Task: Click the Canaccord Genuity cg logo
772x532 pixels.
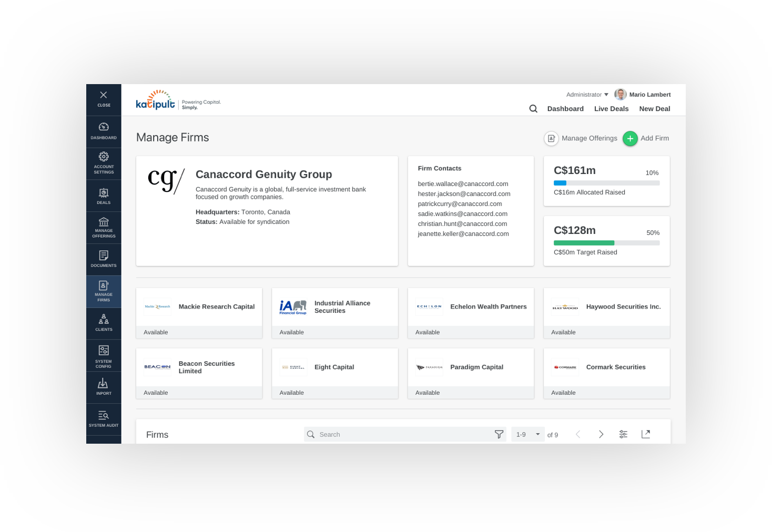Action: pos(166,180)
